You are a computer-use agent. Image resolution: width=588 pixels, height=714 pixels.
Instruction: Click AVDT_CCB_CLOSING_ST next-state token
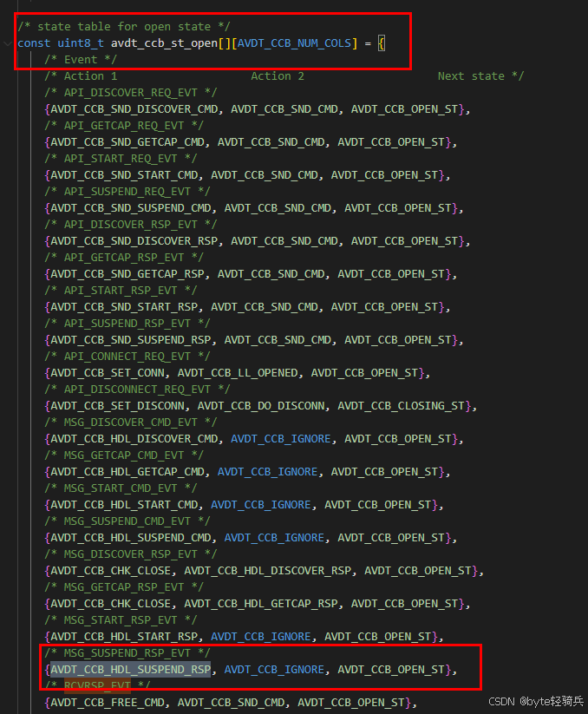click(x=402, y=406)
